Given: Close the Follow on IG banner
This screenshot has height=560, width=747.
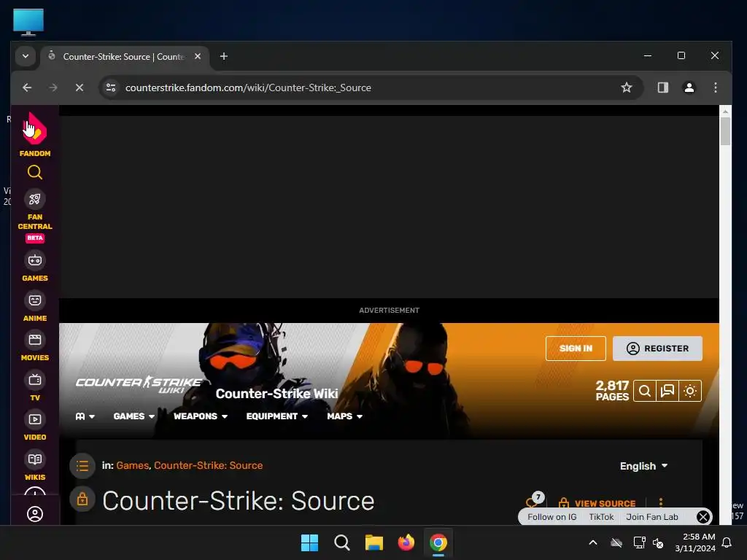Looking at the screenshot, I should coord(703,517).
